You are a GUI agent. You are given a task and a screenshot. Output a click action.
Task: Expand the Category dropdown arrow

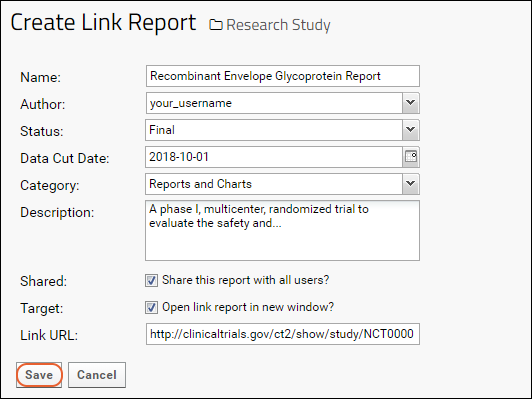[x=411, y=184]
